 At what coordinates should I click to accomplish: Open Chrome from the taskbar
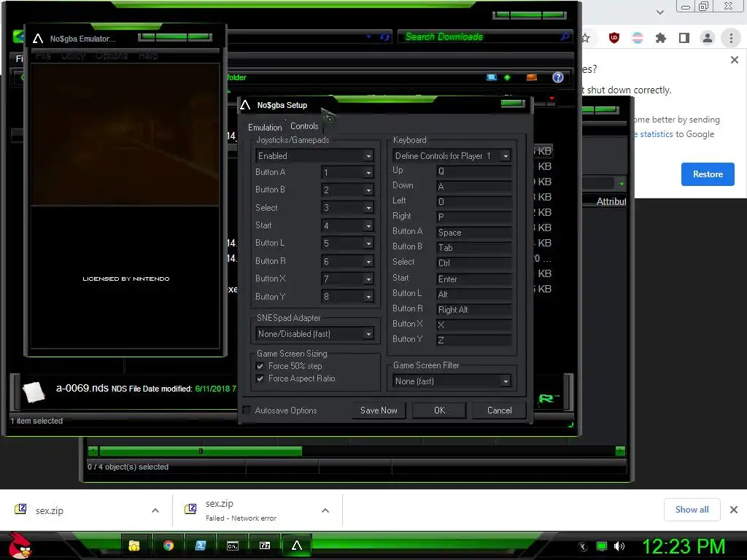point(169,545)
